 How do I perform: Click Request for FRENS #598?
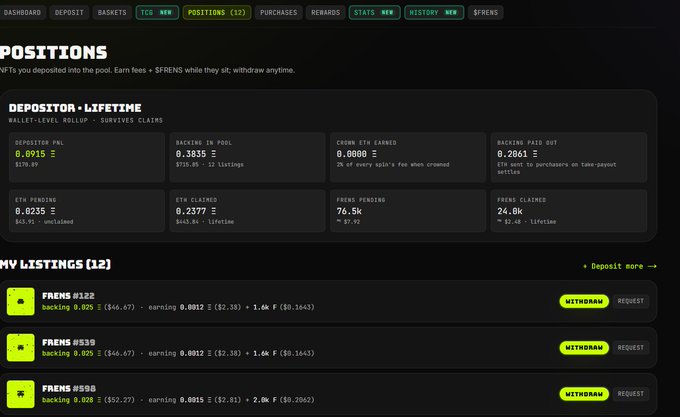[631, 394]
